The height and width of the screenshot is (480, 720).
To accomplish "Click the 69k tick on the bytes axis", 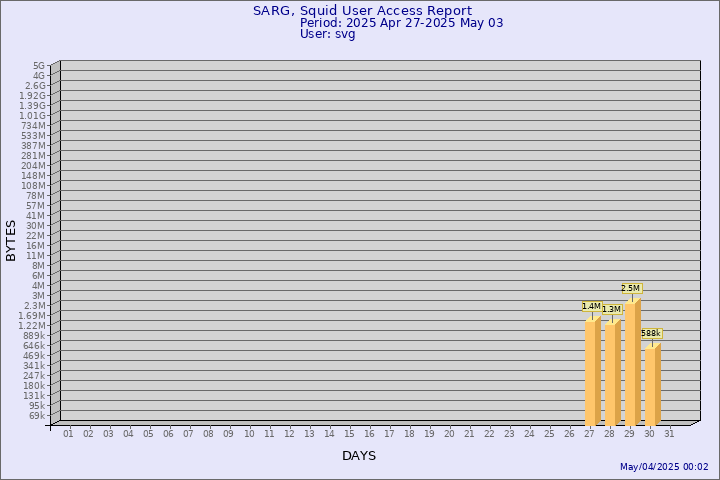I will coord(36,416).
